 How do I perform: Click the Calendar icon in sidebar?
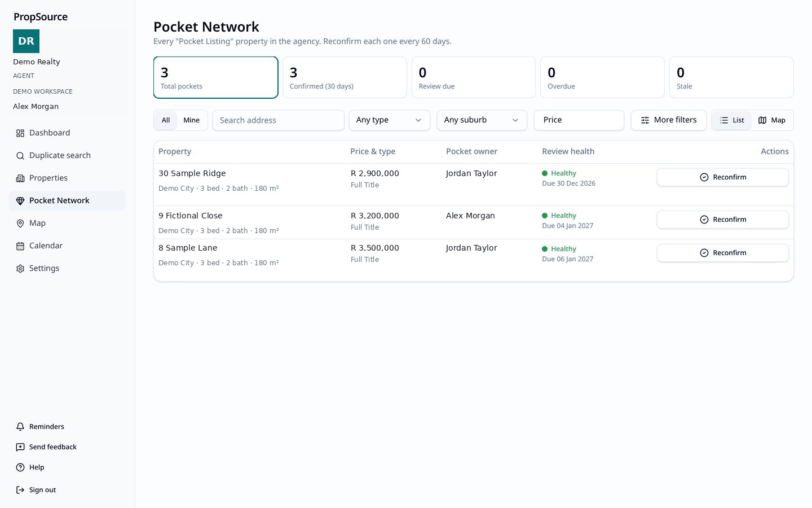20,246
